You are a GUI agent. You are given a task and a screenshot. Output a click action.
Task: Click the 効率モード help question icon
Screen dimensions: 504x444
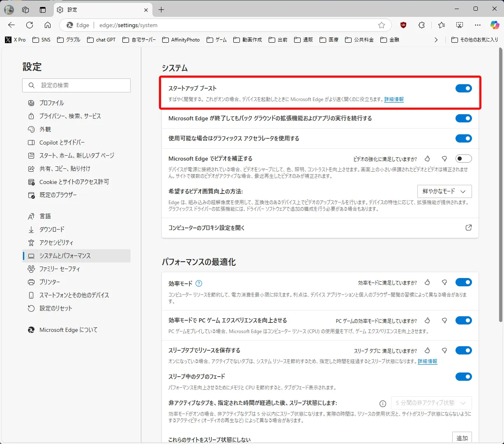point(199,283)
